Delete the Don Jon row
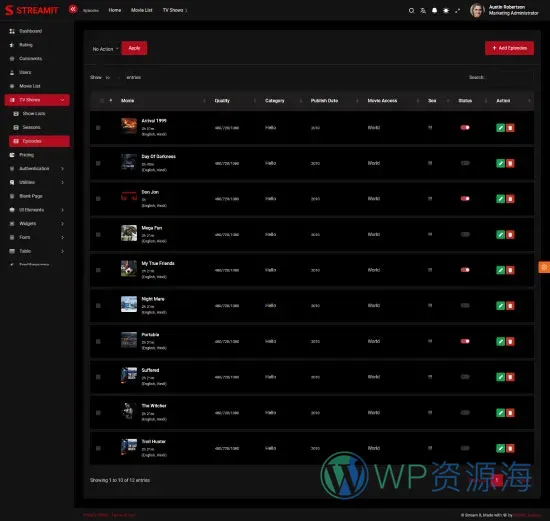The image size is (550, 521). point(510,199)
